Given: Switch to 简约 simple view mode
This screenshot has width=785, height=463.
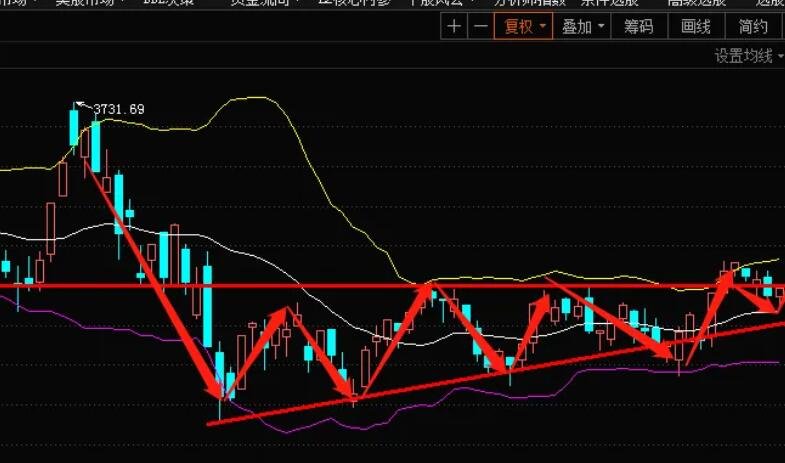Looking at the screenshot, I should coord(753,26).
